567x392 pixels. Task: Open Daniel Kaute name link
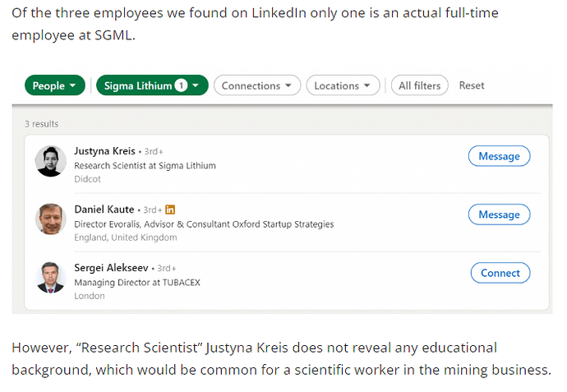(x=104, y=210)
